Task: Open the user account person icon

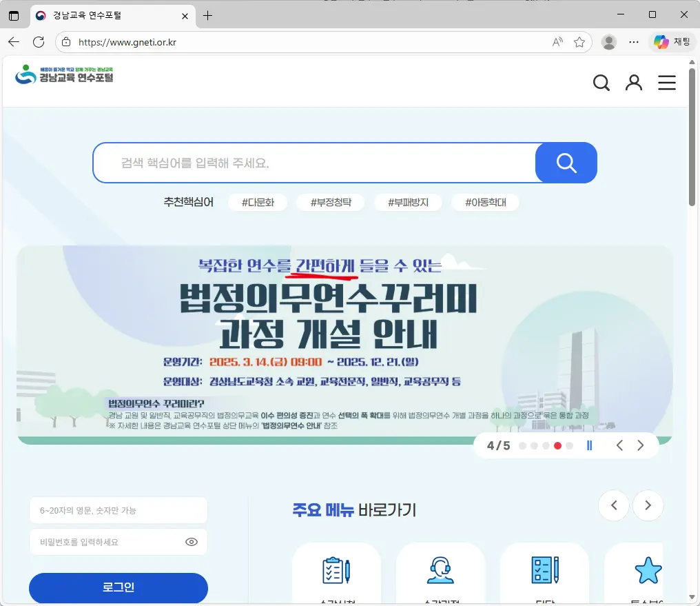Action: 634,82
